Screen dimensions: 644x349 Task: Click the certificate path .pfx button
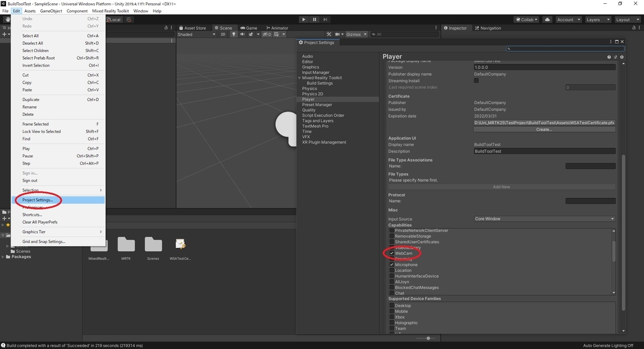pyautogui.click(x=544, y=122)
